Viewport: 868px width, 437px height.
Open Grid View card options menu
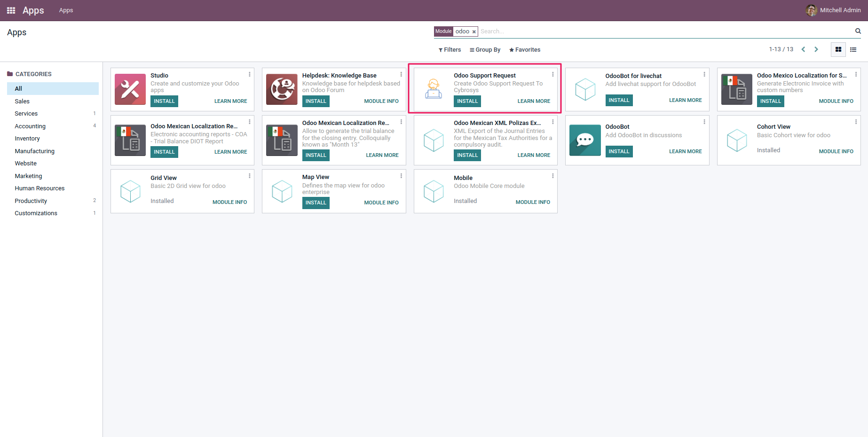pyautogui.click(x=249, y=176)
